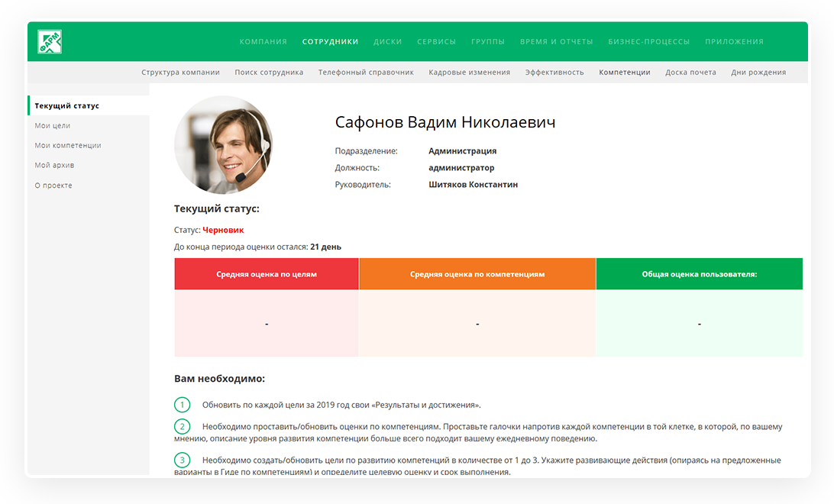
Task: Open the Сервисы menu
Action: (x=437, y=41)
